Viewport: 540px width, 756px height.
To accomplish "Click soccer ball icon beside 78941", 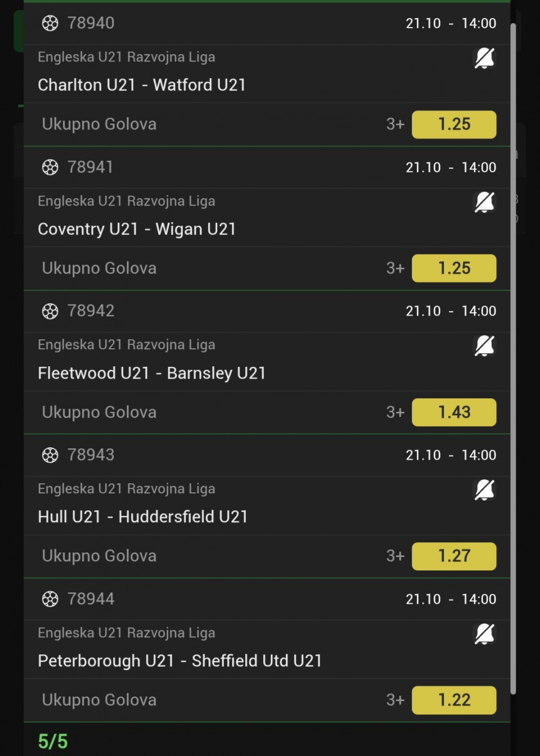I will pyautogui.click(x=50, y=167).
